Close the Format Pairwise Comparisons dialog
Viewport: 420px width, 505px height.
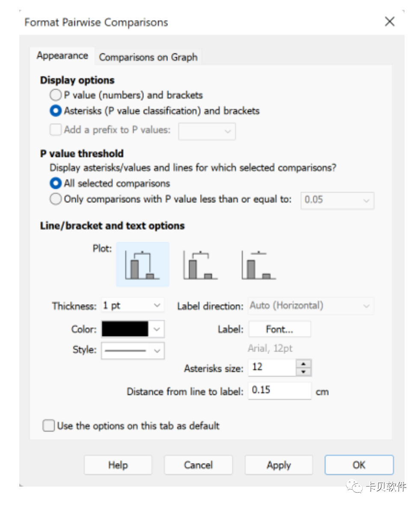pos(390,21)
